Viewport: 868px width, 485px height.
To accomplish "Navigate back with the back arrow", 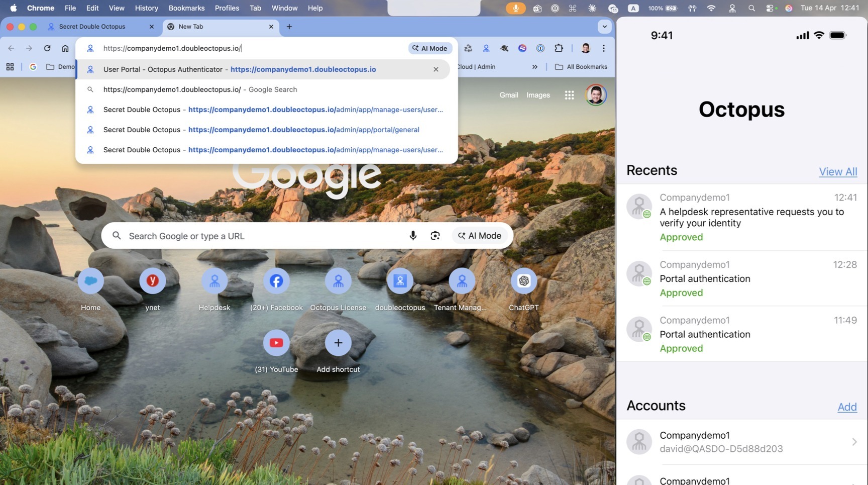I will pos(11,48).
